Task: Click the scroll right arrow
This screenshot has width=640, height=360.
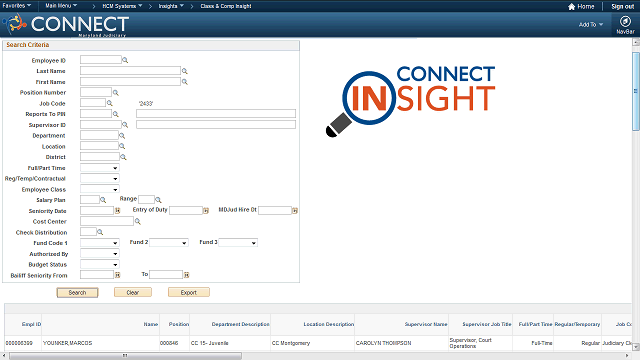Action: pos(627,356)
